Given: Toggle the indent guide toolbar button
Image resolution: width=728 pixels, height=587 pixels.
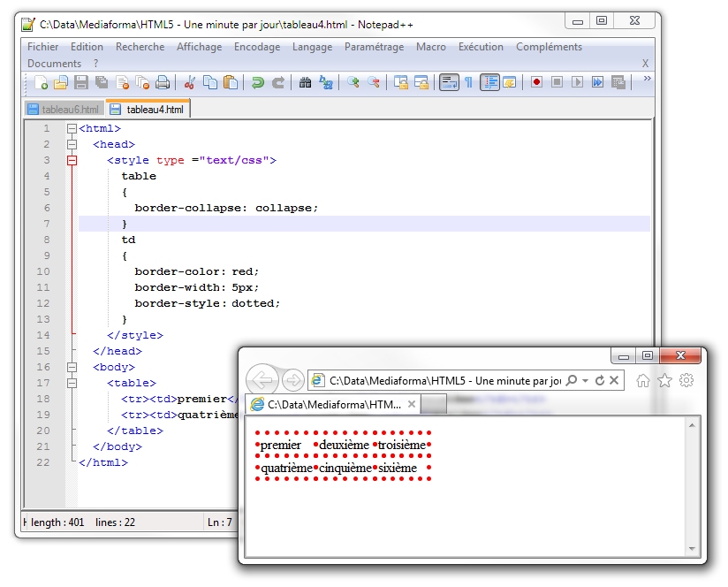Looking at the screenshot, I should (x=489, y=82).
